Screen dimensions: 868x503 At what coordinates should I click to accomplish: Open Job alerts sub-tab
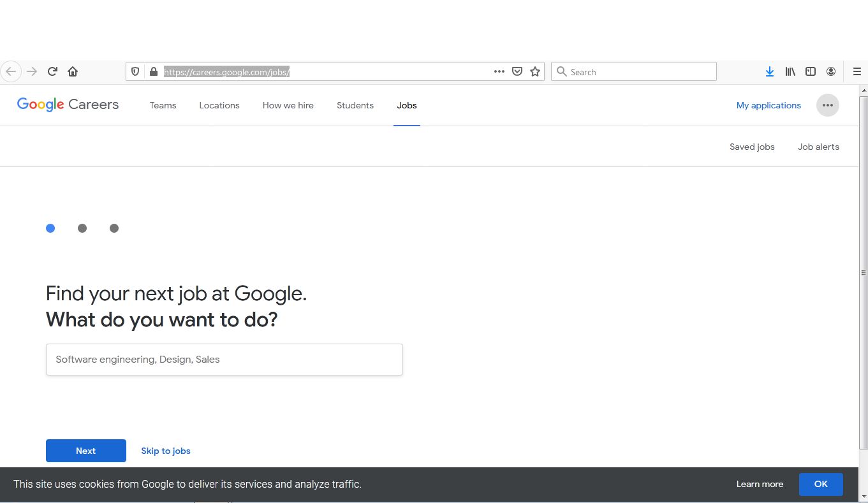818,147
